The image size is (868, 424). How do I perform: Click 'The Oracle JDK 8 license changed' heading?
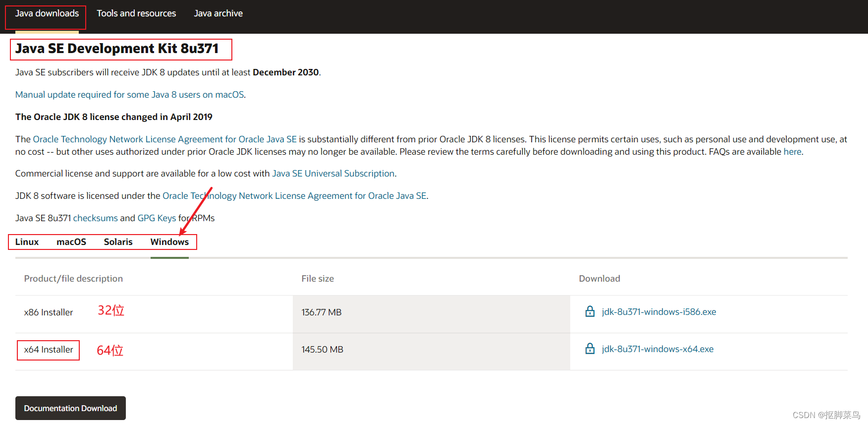[114, 117]
